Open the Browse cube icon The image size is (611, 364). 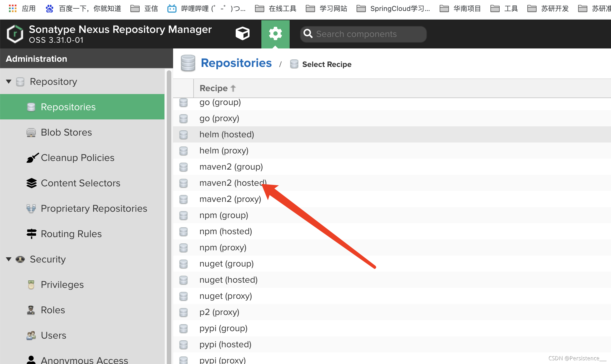pyautogui.click(x=242, y=34)
